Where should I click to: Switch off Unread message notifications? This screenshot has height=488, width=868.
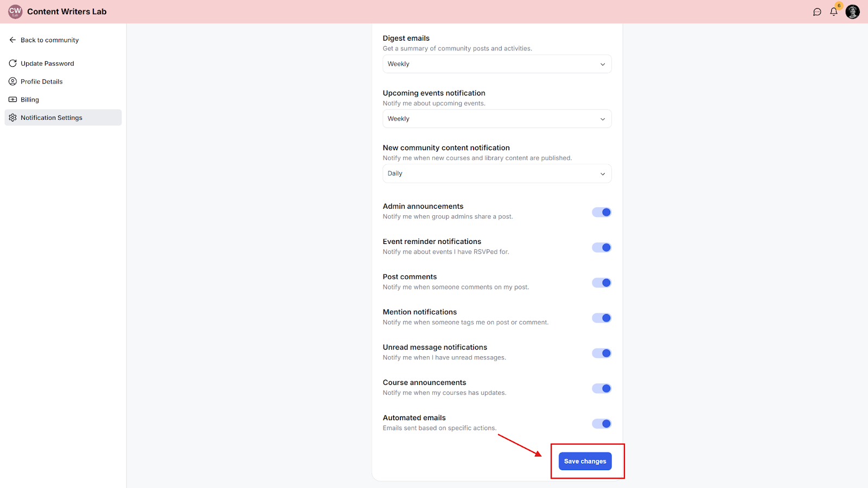602,353
